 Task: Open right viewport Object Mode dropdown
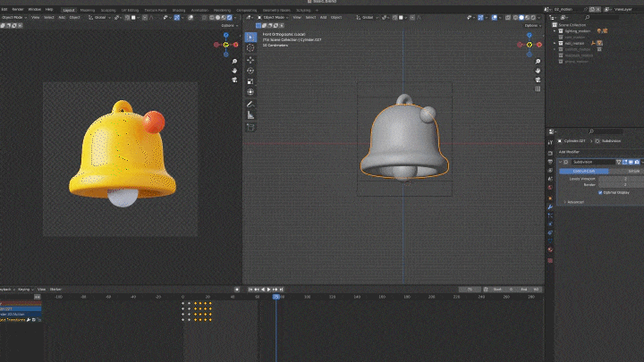273,18
